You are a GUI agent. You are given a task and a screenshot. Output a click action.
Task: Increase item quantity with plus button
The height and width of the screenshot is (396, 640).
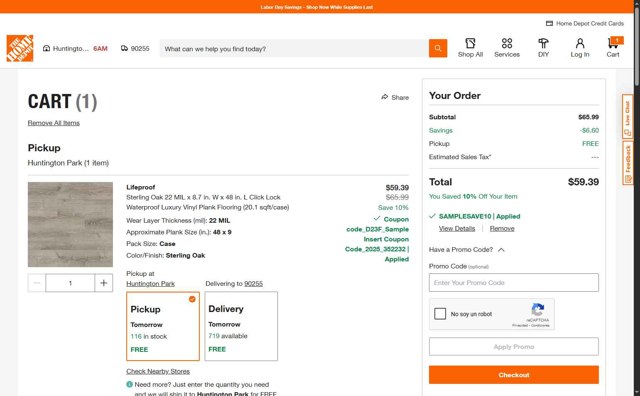pos(104,283)
